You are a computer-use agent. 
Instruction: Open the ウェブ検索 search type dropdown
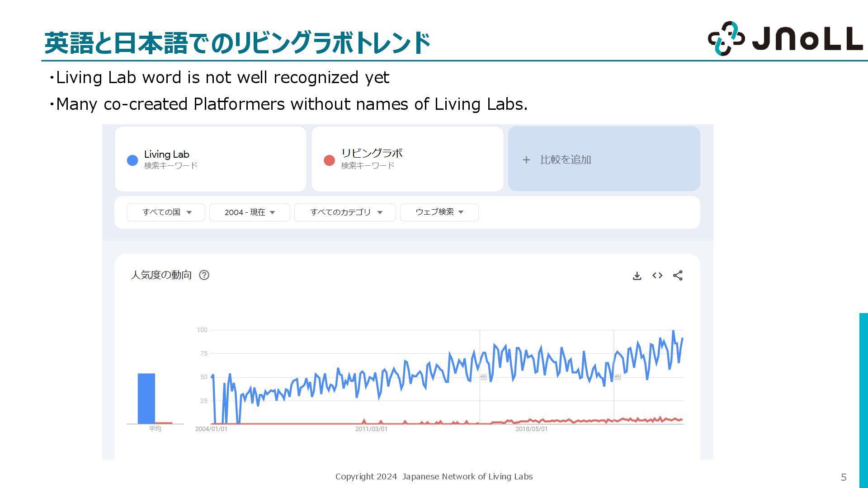pyautogui.click(x=439, y=212)
